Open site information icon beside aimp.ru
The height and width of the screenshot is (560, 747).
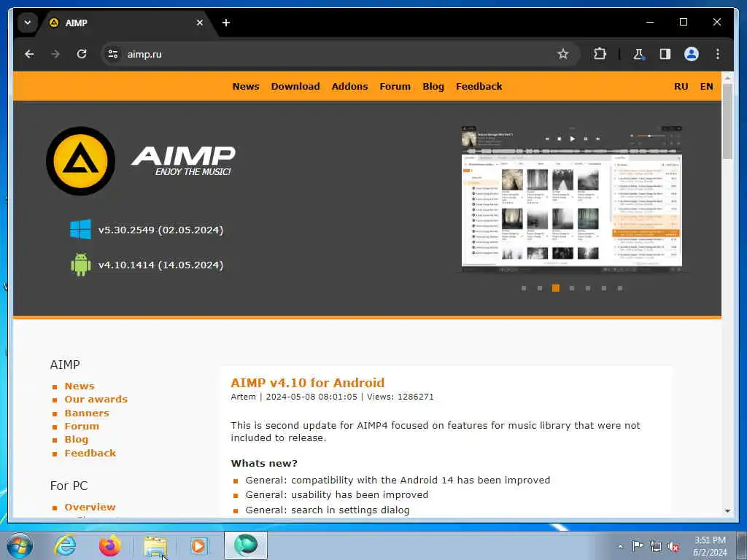pyautogui.click(x=113, y=54)
